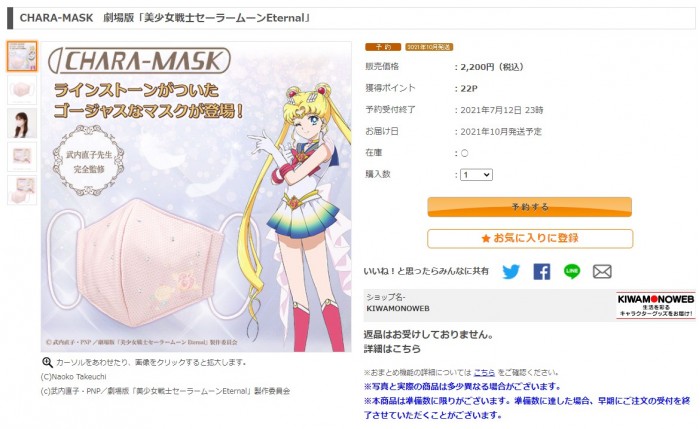Open KIWAMONOWEB shop logo banner
The width and height of the screenshot is (700, 429).
coord(655,305)
